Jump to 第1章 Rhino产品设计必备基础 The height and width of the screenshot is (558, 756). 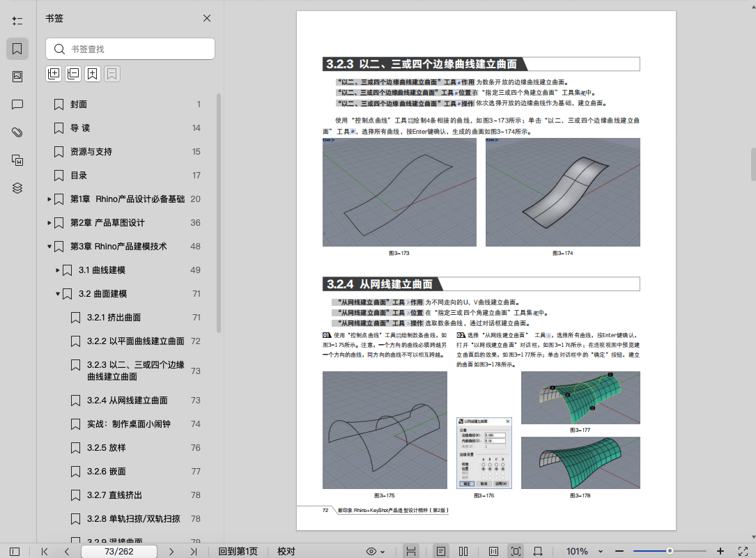point(128,199)
